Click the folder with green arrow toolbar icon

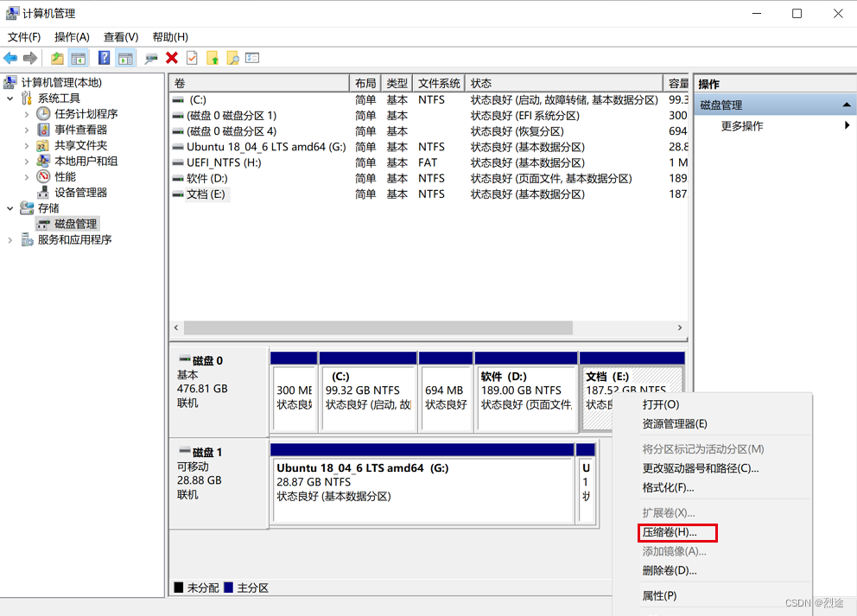click(56, 57)
